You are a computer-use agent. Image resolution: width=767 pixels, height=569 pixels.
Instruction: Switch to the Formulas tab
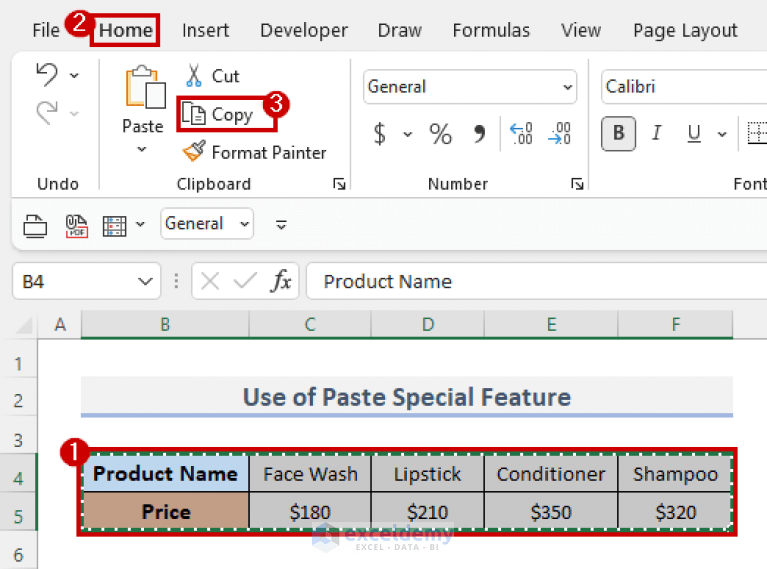491,30
